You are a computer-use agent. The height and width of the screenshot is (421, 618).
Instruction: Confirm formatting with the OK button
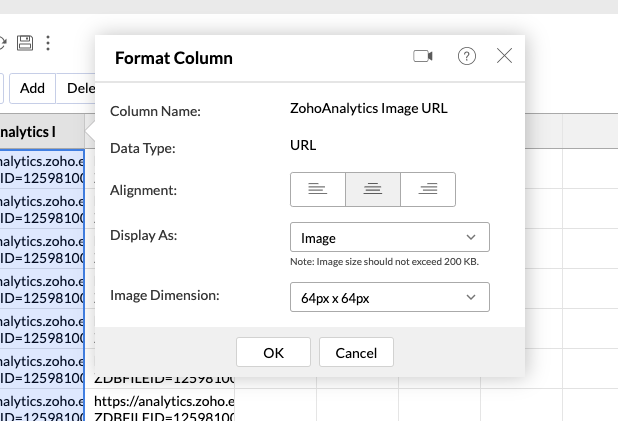point(274,352)
